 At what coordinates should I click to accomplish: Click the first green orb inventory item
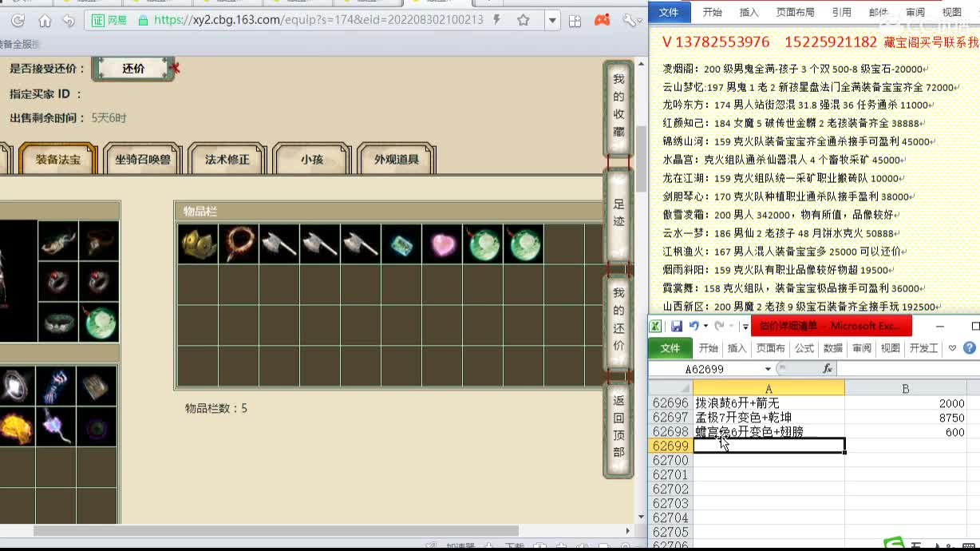click(x=482, y=244)
